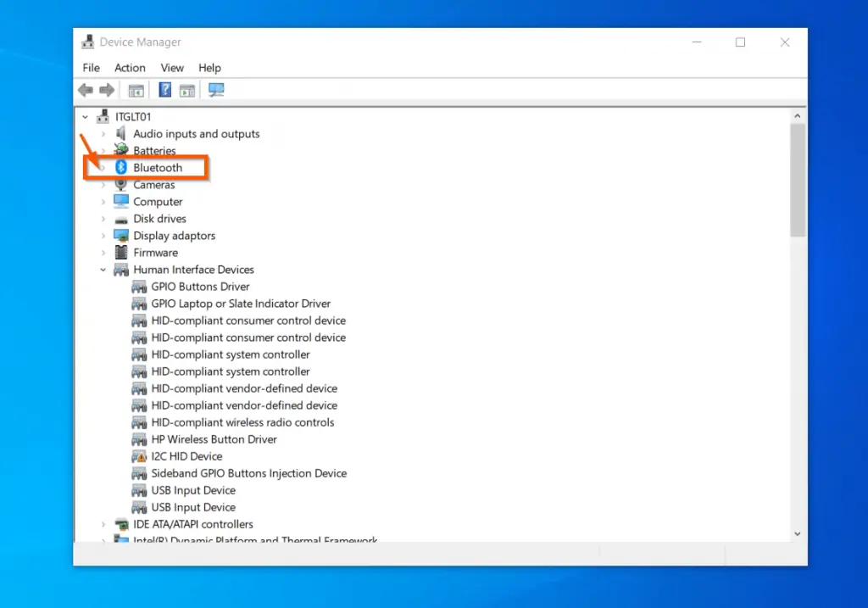Click the GPIO Buttons Driver device icon

pos(139,287)
